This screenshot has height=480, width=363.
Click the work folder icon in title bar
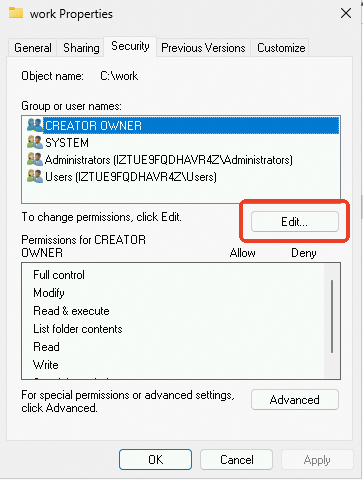[x=16, y=13]
